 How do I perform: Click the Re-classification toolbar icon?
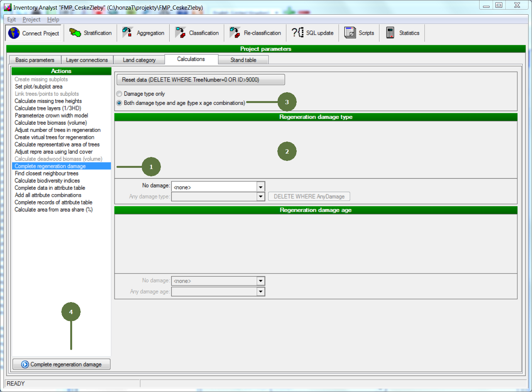click(235, 33)
